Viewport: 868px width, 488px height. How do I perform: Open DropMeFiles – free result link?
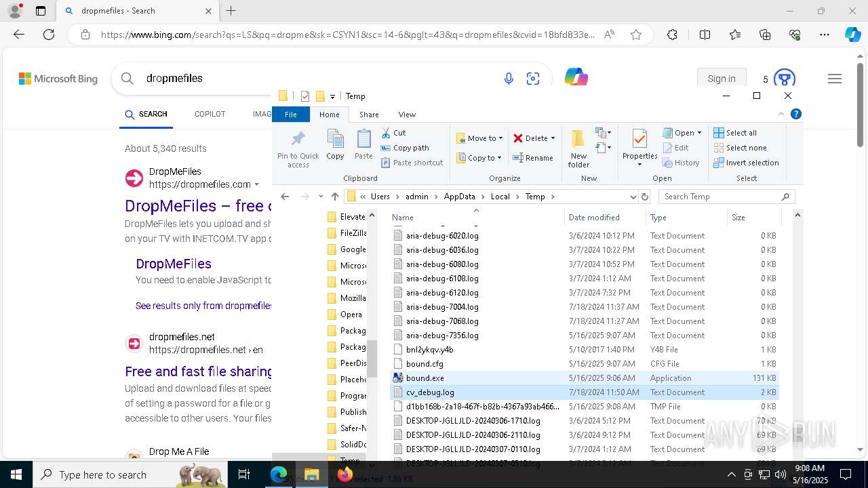(198, 205)
